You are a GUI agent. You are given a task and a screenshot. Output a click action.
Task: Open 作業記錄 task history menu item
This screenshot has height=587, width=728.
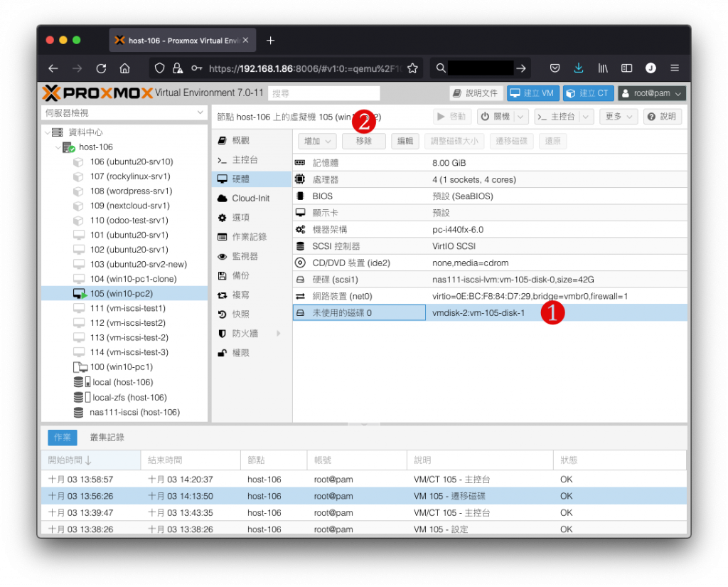pyautogui.click(x=251, y=237)
